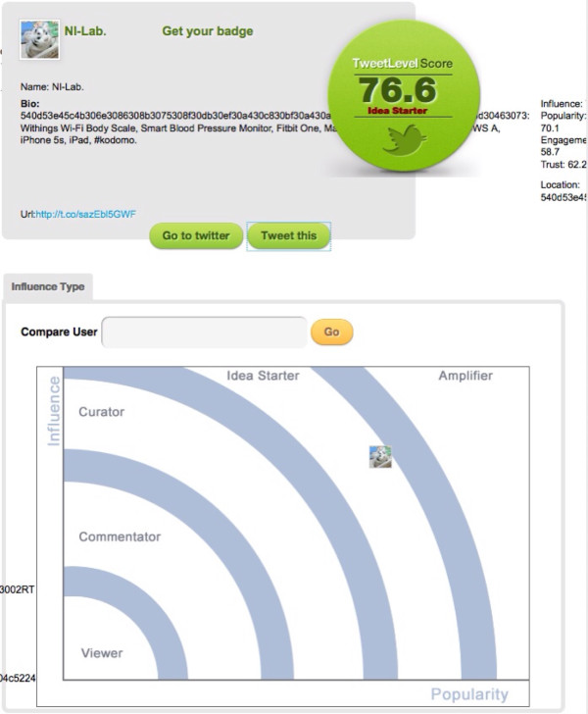Click the Trust: 62.2 stat

point(563,165)
